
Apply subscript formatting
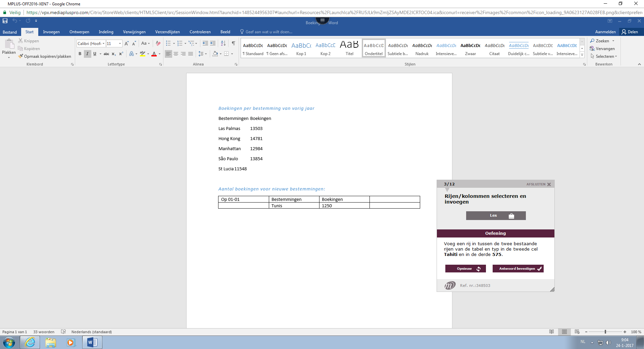click(113, 54)
